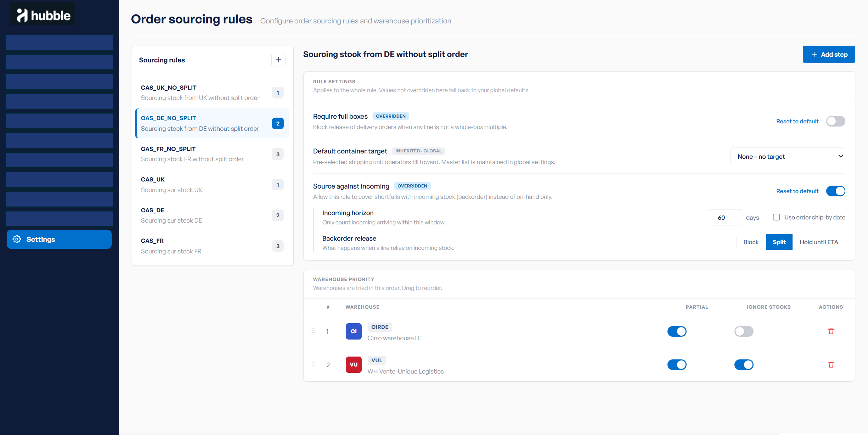
Task: Enable Require full boxes toggle
Action: [835, 121]
